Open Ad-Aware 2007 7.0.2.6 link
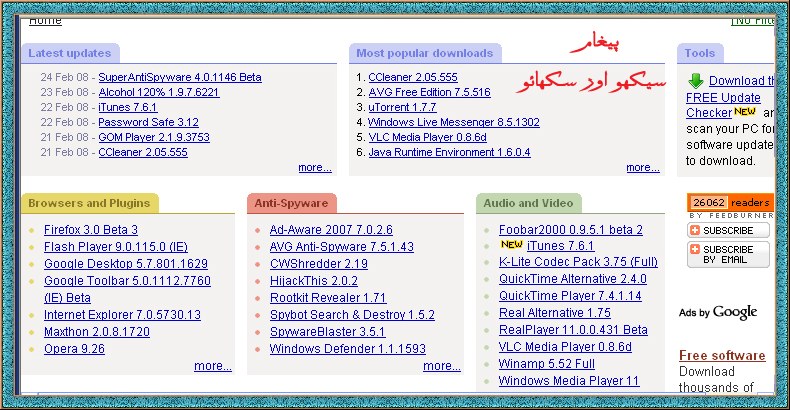Screen dimensions: 790x410 (331, 230)
